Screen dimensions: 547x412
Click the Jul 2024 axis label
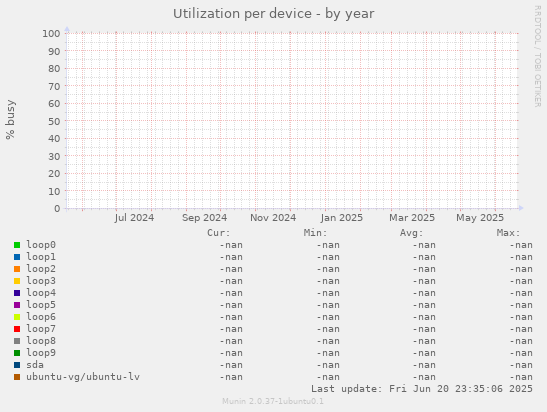(134, 218)
